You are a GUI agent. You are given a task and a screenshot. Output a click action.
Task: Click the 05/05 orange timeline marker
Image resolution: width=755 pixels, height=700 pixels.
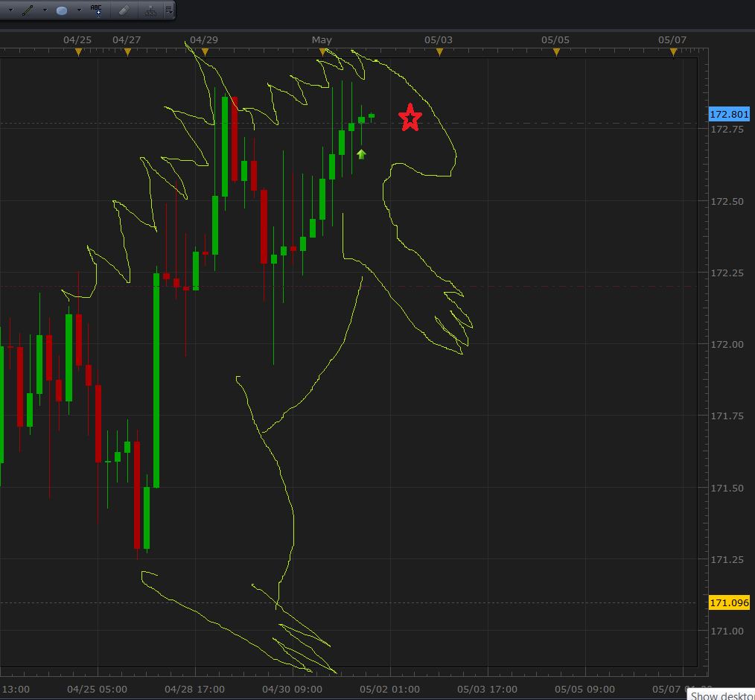click(557, 52)
